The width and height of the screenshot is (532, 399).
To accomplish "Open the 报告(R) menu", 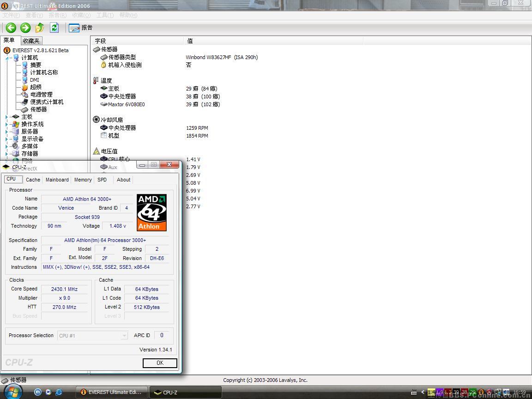I will point(57,15).
